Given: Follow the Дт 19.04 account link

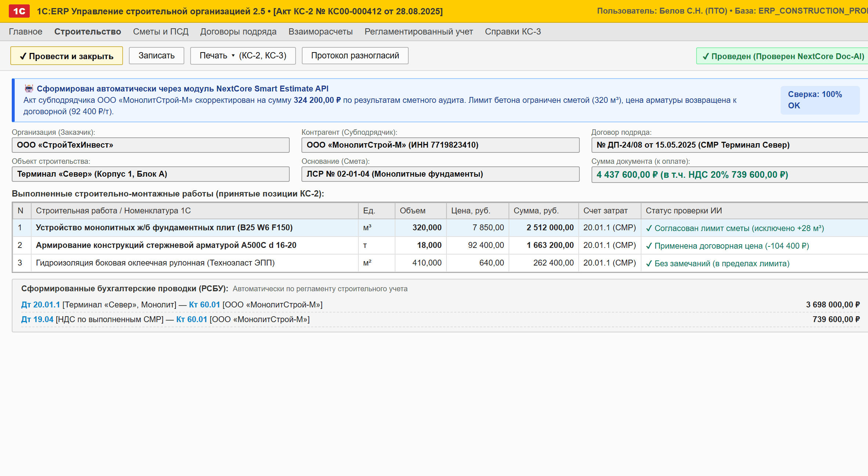Looking at the screenshot, I should point(37,320).
